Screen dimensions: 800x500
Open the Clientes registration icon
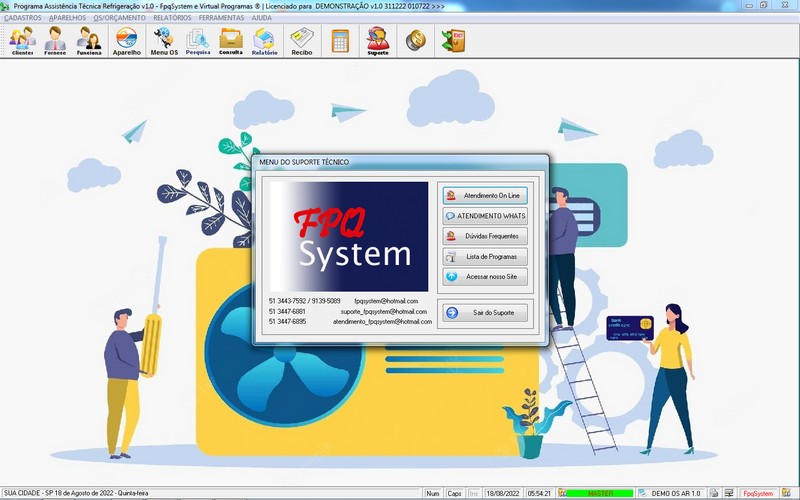click(x=22, y=41)
